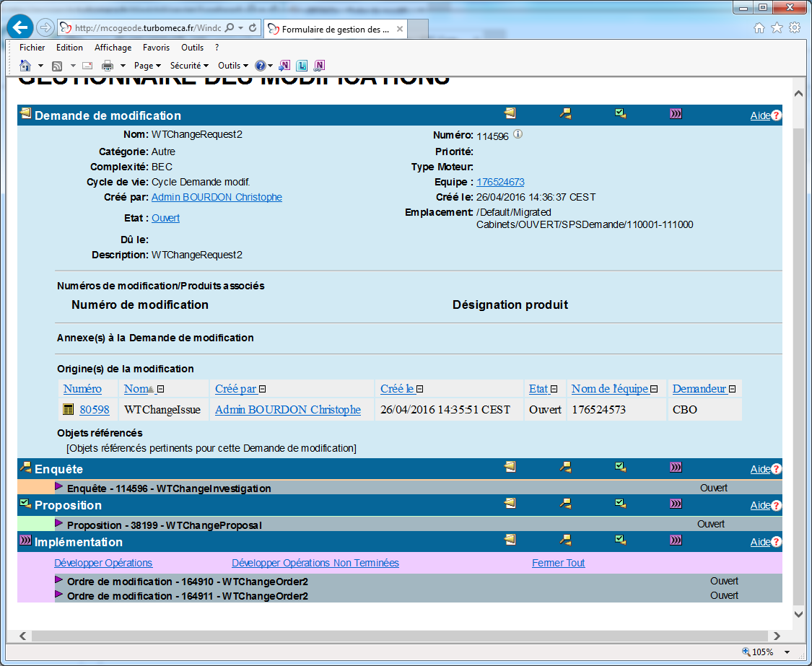Expand the Proposition 38199 WTChangeProposal row
The width and height of the screenshot is (812, 666).
point(59,523)
